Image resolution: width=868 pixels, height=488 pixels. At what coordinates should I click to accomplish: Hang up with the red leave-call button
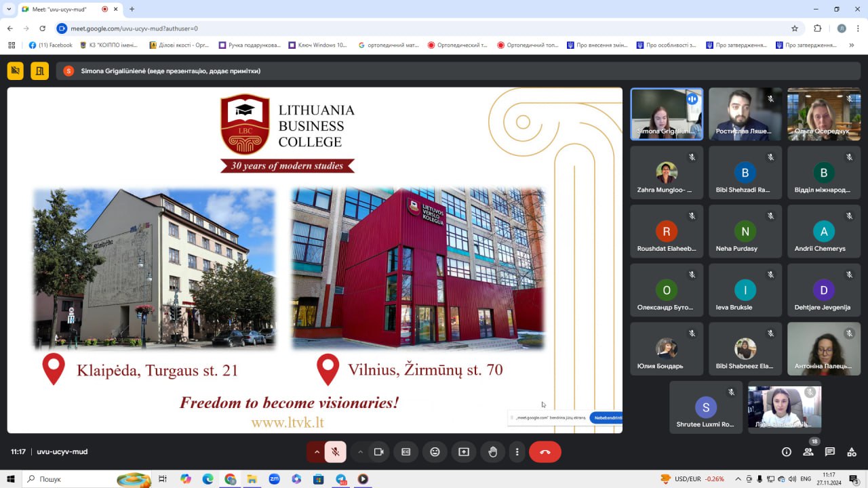point(545,452)
